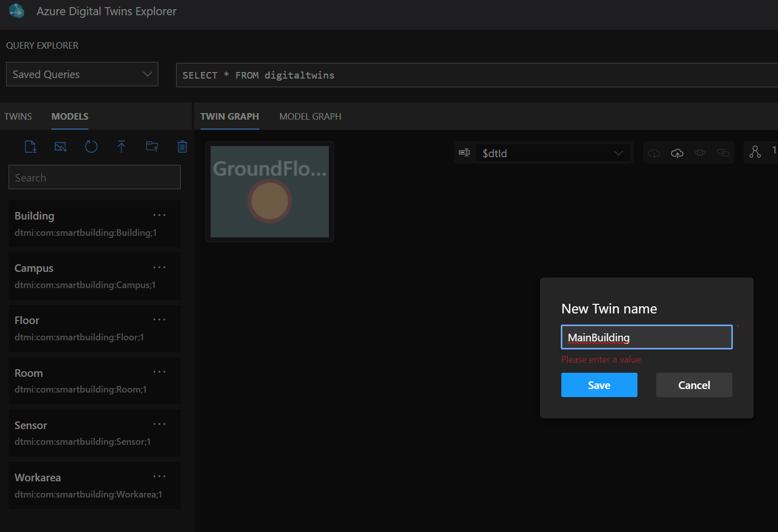Viewport: 778px width, 532px height.
Task: Open the $dtId display property dropdown
Action: tap(553, 153)
